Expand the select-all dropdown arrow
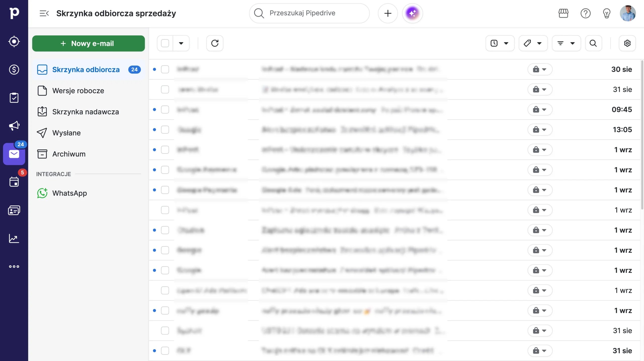The height and width of the screenshot is (361, 644). (181, 43)
